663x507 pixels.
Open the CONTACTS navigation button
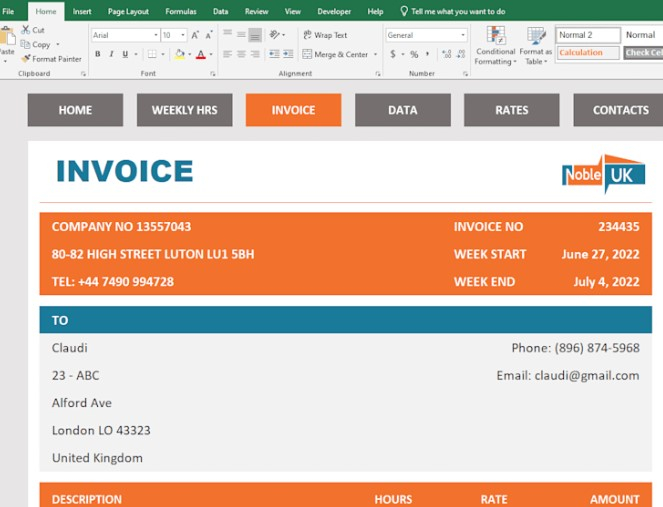(x=620, y=110)
